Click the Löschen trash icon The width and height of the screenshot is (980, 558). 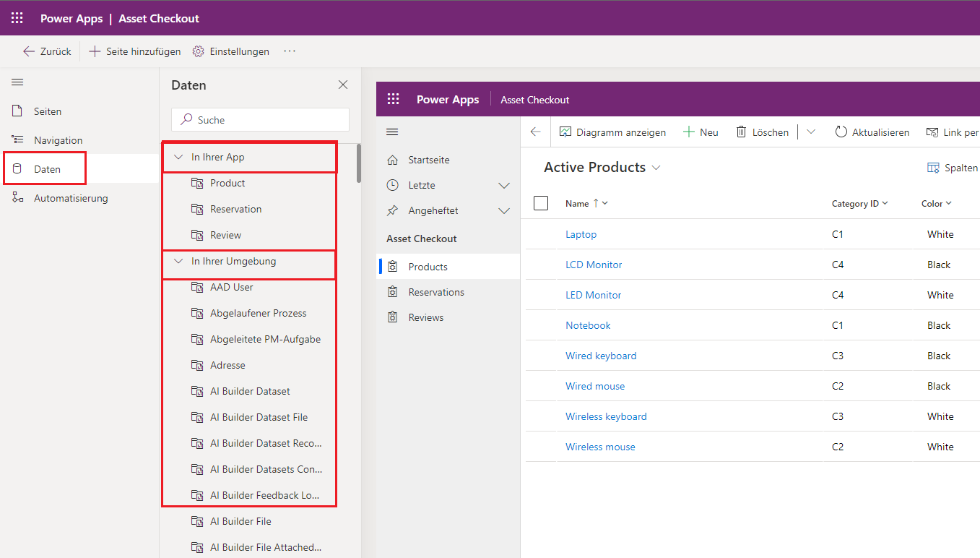tap(762, 132)
